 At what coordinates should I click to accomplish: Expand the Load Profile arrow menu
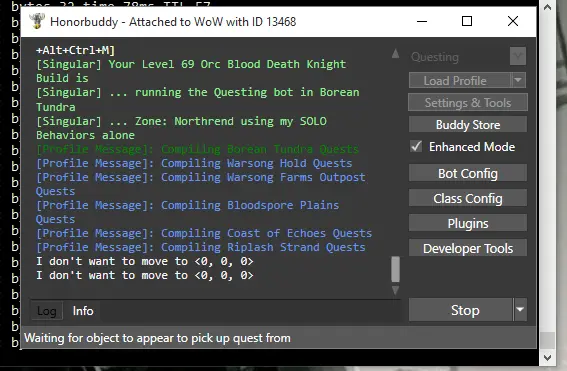[x=518, y=80]
